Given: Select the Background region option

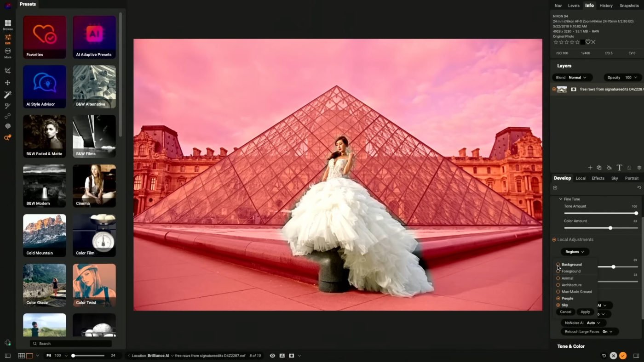Looking at the screenshot, I should [x=570, y=265].
